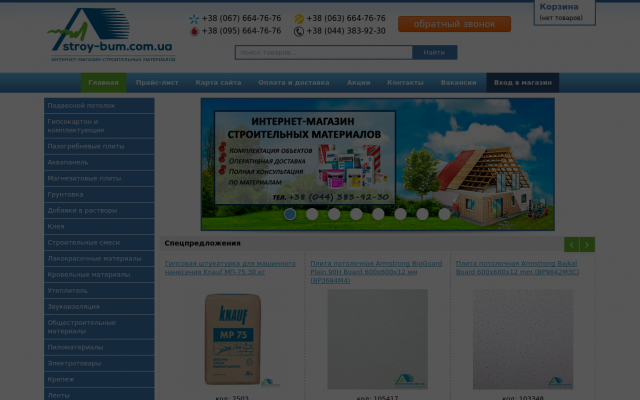Screen dimensions: 640x400
Task: Select the fifth banner slide dot
Action: pos(378,214)
